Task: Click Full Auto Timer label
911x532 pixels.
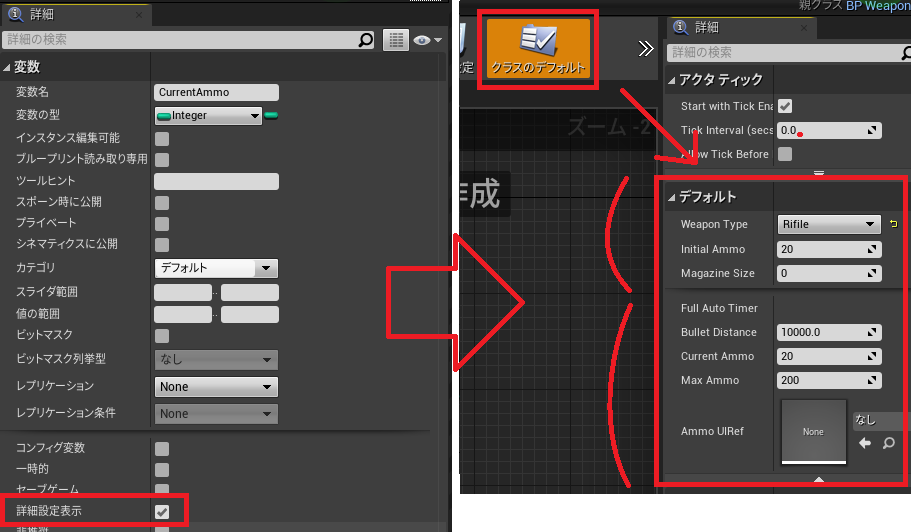Action: [x=719, y=308]
